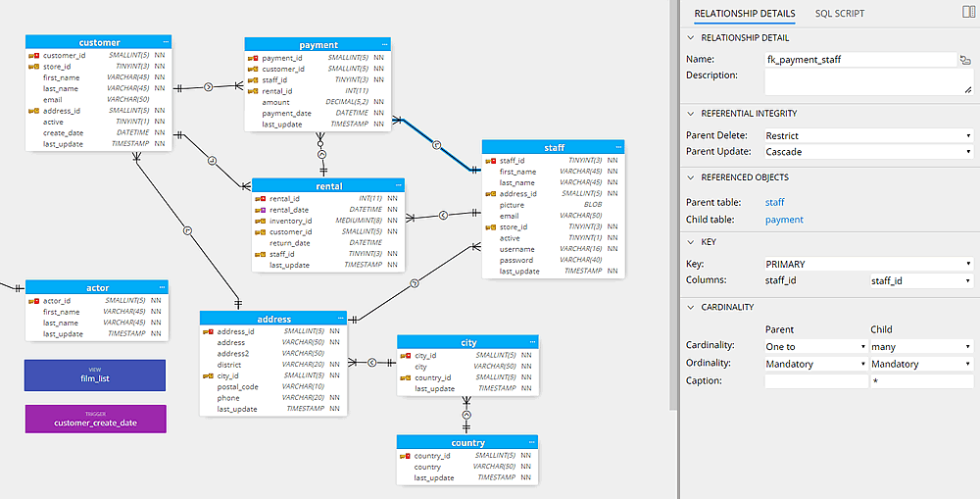Select the 'email' row in customer table
Screen dimensions: 980x499
point(99,99)
